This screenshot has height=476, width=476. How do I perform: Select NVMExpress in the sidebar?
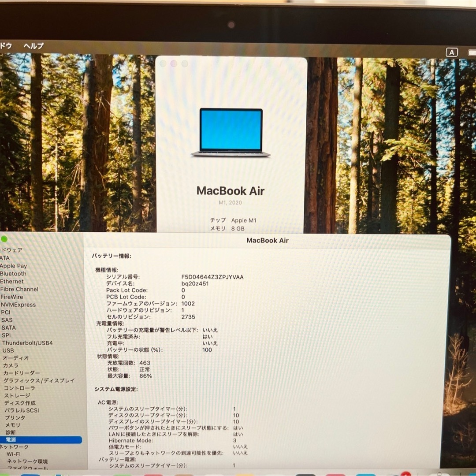click(x=18, y=305)
